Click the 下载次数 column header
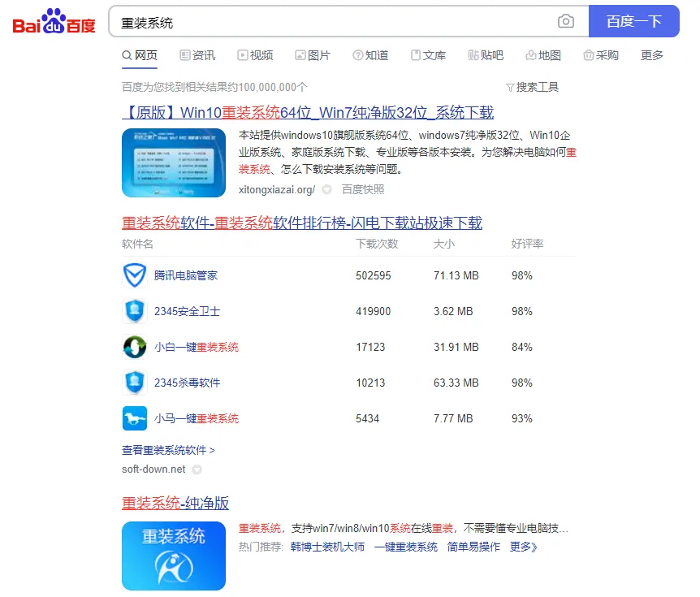700x597 pixels. pyautogui.click(x=377, y=244)
